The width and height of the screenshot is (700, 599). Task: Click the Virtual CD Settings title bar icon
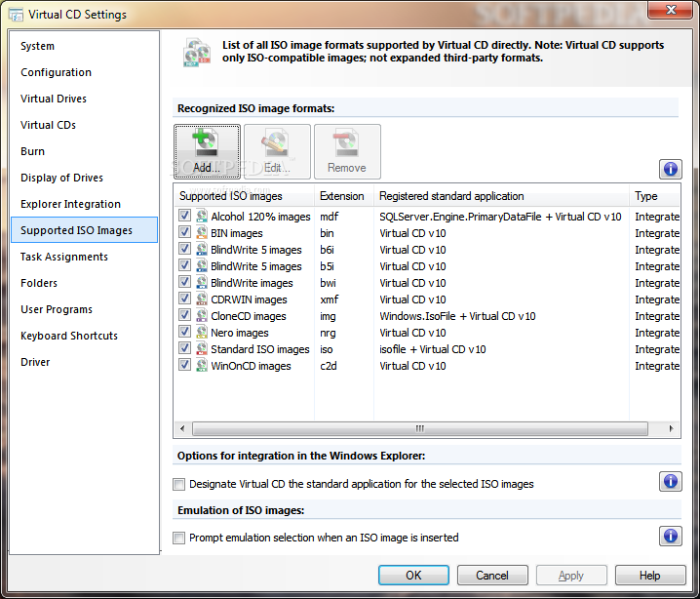coord(16,15)
